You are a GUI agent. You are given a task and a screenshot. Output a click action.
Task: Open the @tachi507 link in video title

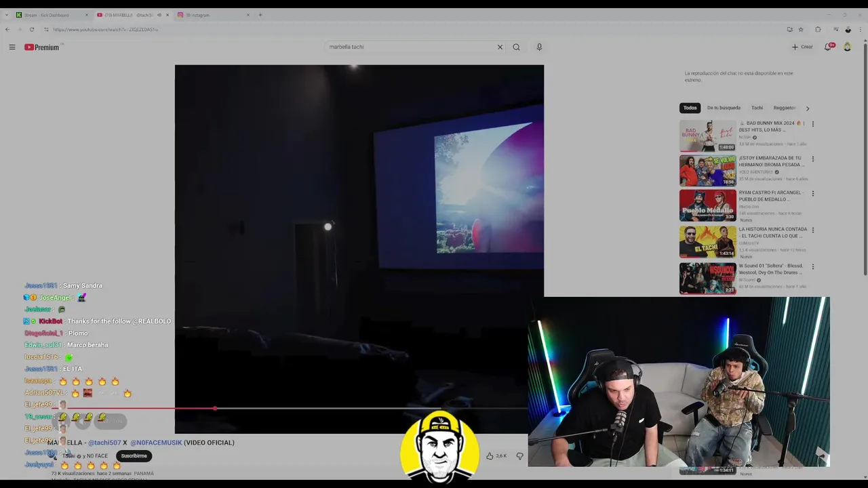pos(104,443)
